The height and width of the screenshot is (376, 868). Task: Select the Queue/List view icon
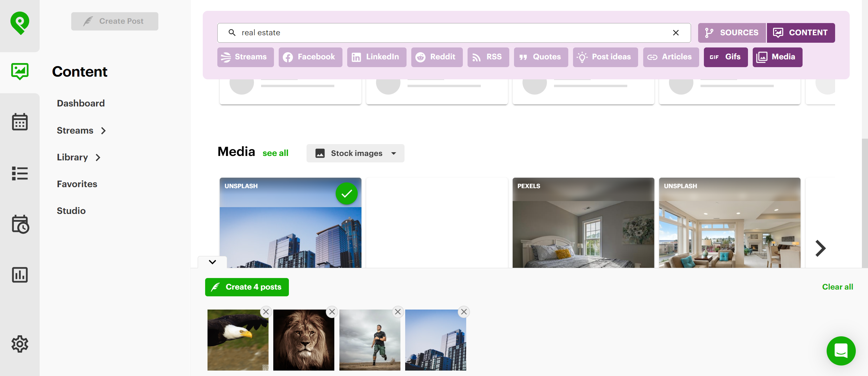19,173
